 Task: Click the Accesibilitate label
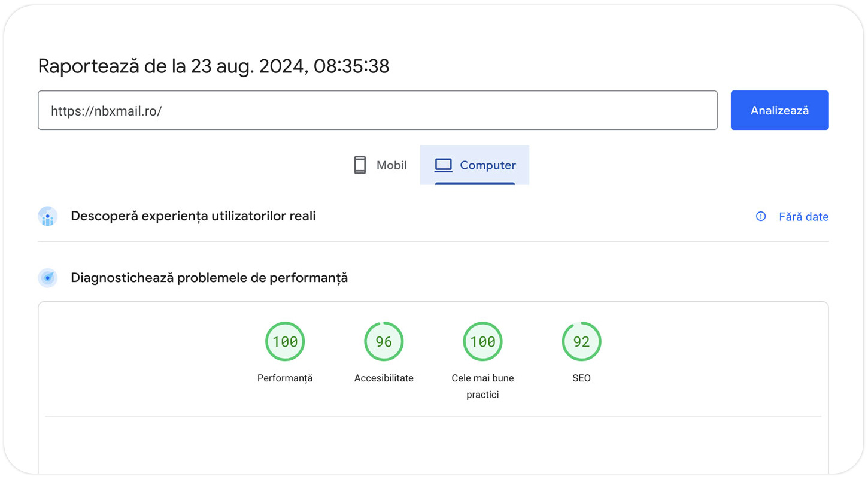[x=384, y=378]
